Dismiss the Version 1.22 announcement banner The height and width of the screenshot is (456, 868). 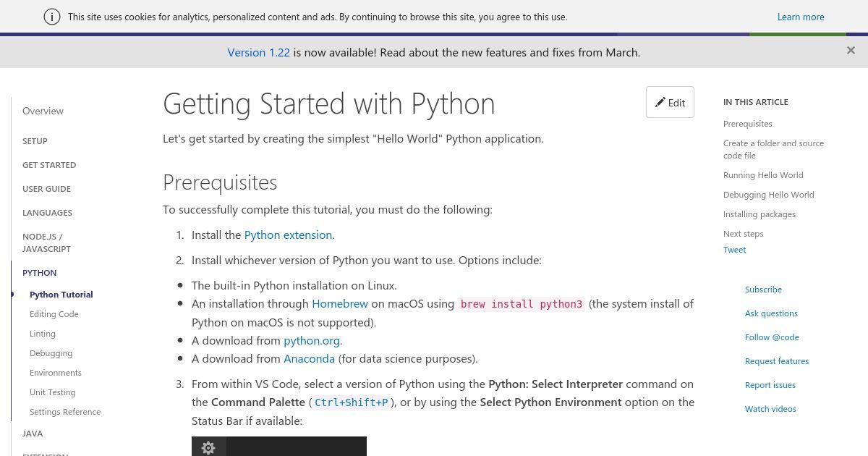click(x=851, y=51)
